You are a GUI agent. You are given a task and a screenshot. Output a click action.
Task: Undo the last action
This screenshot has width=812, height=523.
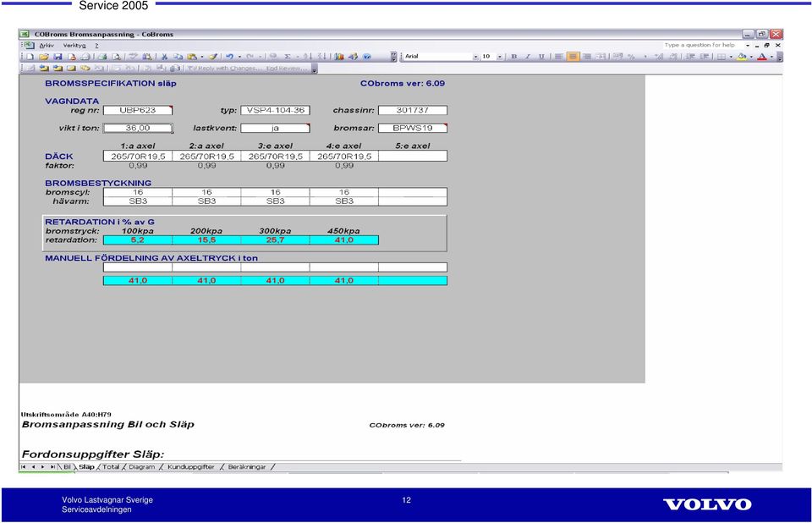coord(229,57)
